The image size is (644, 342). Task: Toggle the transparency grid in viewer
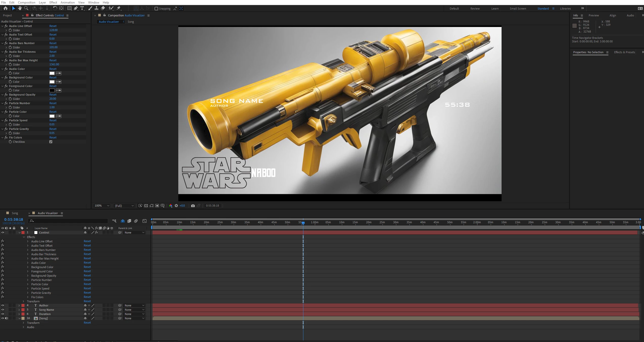click(146, 206)
